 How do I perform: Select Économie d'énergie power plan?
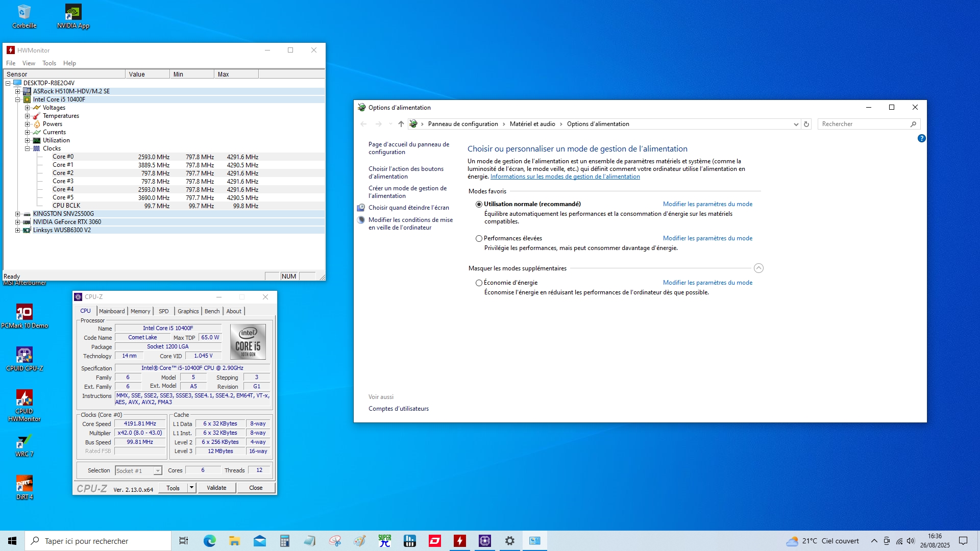coord(479,283)
